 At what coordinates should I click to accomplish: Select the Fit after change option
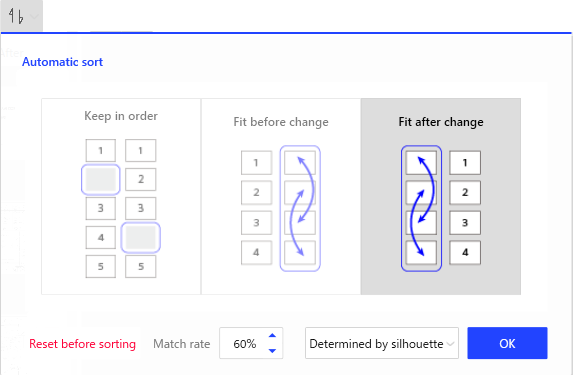[441, 196]
